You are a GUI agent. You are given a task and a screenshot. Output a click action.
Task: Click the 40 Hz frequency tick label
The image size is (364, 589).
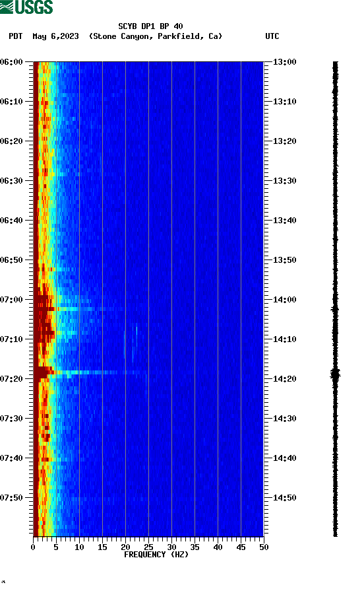pos(218,547)
